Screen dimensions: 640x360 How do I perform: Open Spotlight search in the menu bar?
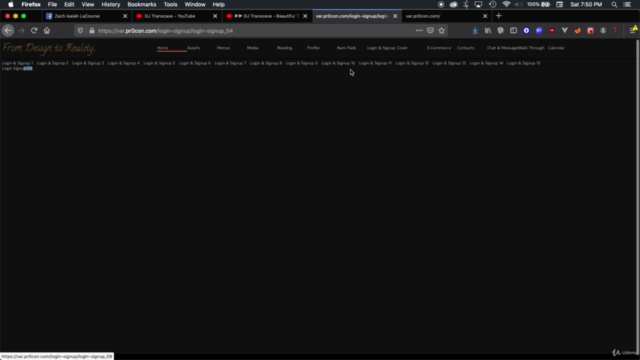614,4
